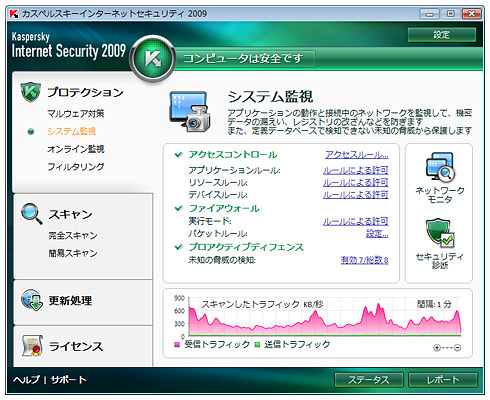Select オンライン監視 in the sidebar
This screenshot has width=490, height=400.
click(76, 149)
